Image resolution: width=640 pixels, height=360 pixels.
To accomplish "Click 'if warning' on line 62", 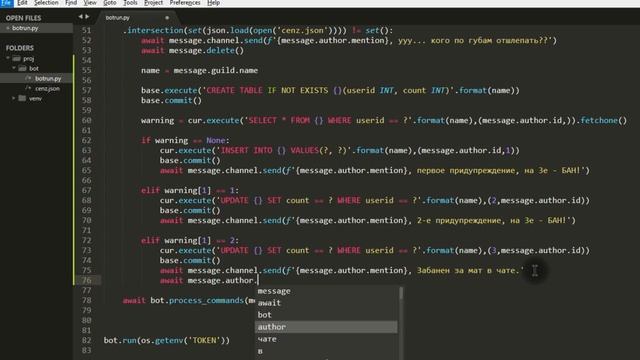I will click(164, 140).
